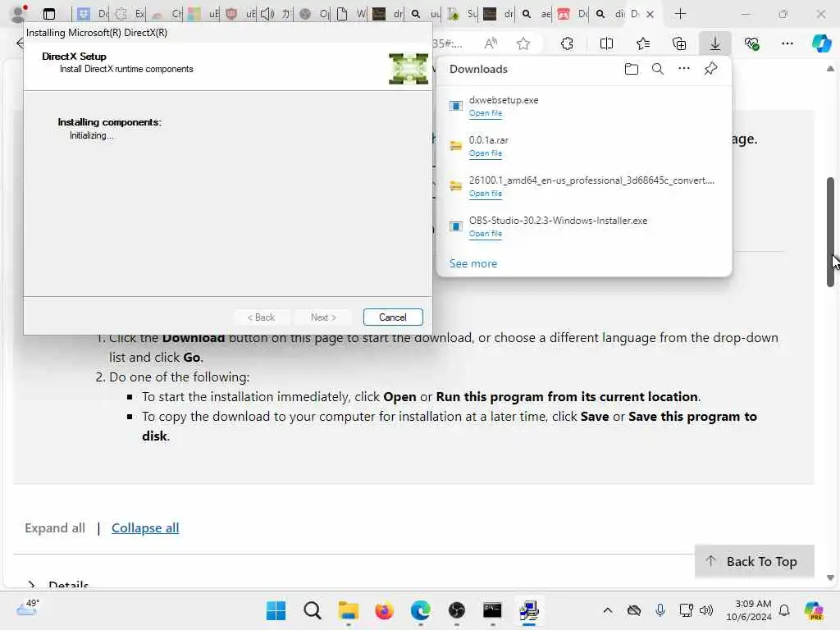The width and height of the screenshot is (840, 630).
Task: Open File Explorer from the taskbar
Action: point(348,610)
